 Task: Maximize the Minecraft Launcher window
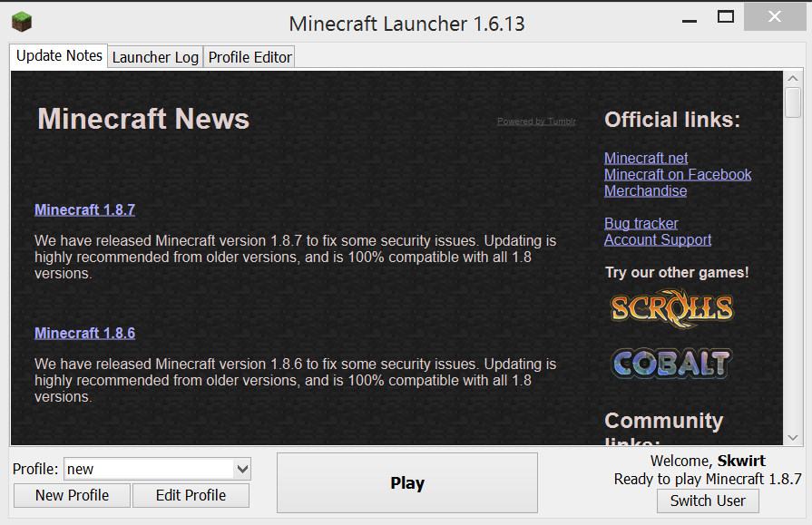click(726, 17)
